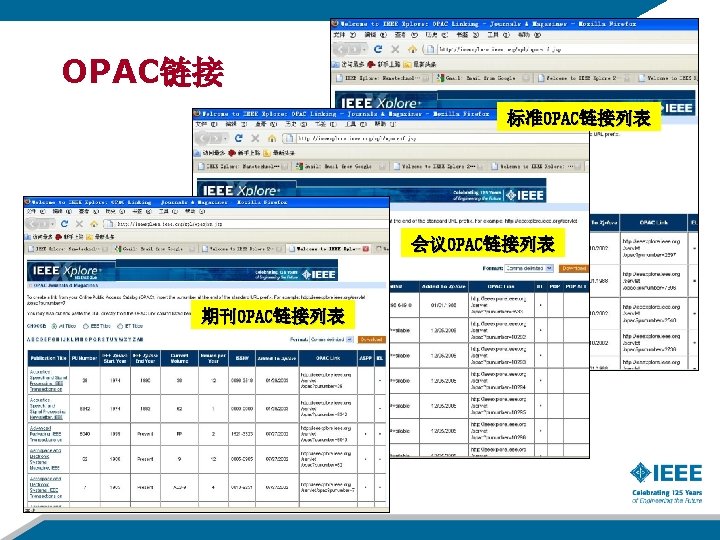Open the first bookmark folder in the front window's bookmarks bar

click(28, 236)
